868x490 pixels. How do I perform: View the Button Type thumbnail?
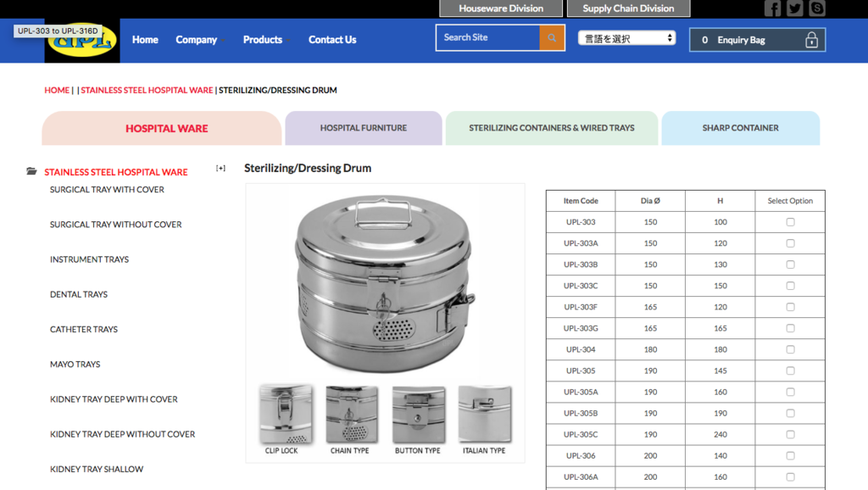tap(419, 415)
